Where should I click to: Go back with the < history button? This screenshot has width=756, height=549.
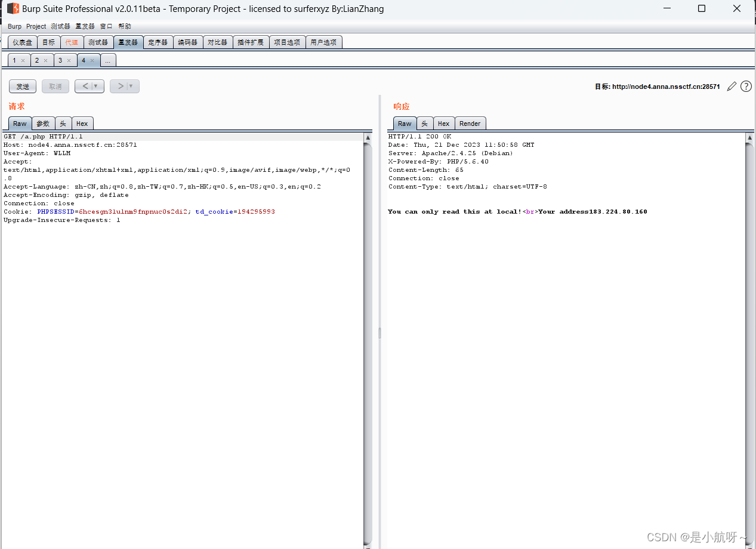[x=85, y=86]
